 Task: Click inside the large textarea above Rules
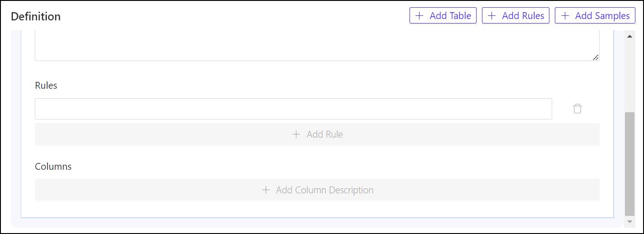pyautogui.click(x=317, y=45)
